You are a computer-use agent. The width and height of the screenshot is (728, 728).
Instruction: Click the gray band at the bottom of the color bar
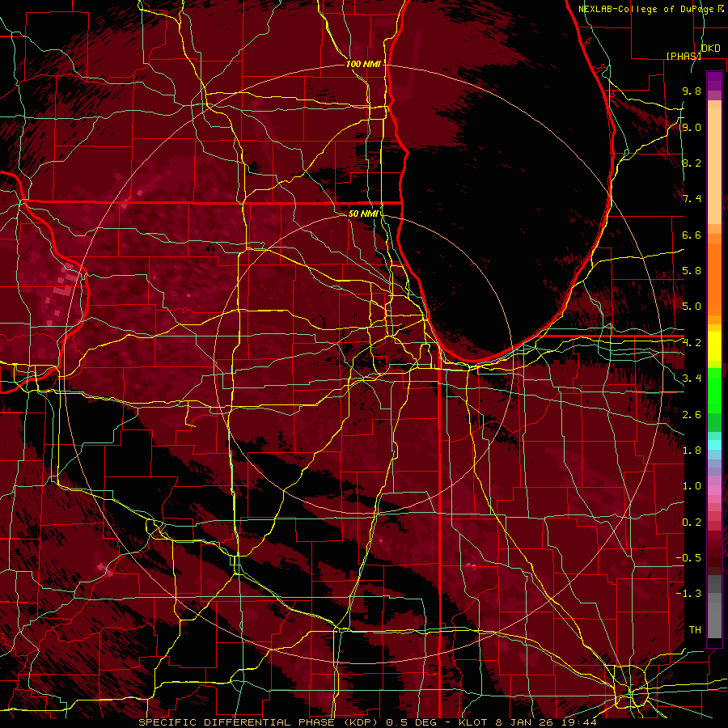(x=714, y=607)
